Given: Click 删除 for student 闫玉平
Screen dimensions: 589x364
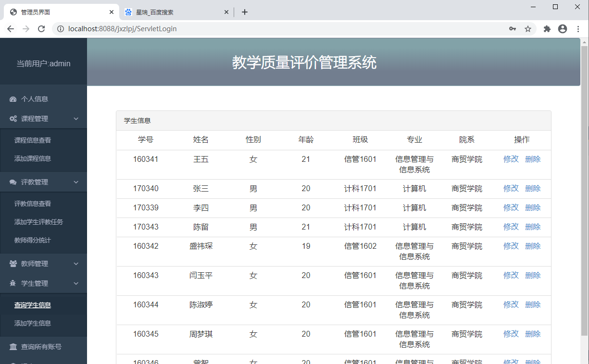Looking at the screenshot, I should tap(533, 275).
